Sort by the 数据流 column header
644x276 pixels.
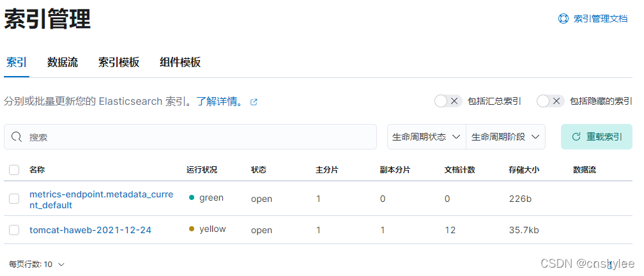pos(585,170)
